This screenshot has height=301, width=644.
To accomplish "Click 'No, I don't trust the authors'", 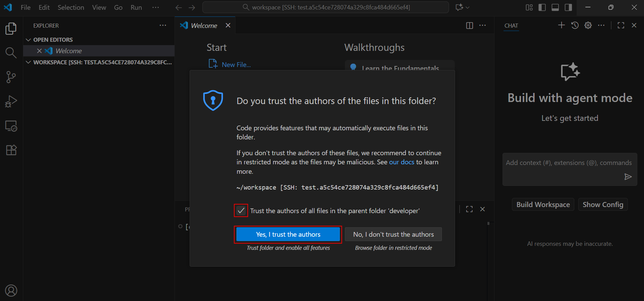I will (x=393, y=234).
